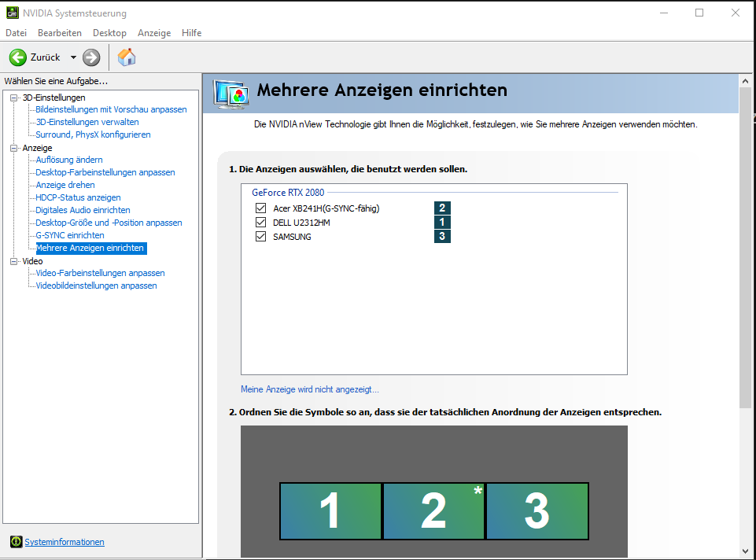
Task: Open Desktop-Größe und -Position anpassen
Action: (109, 222)
